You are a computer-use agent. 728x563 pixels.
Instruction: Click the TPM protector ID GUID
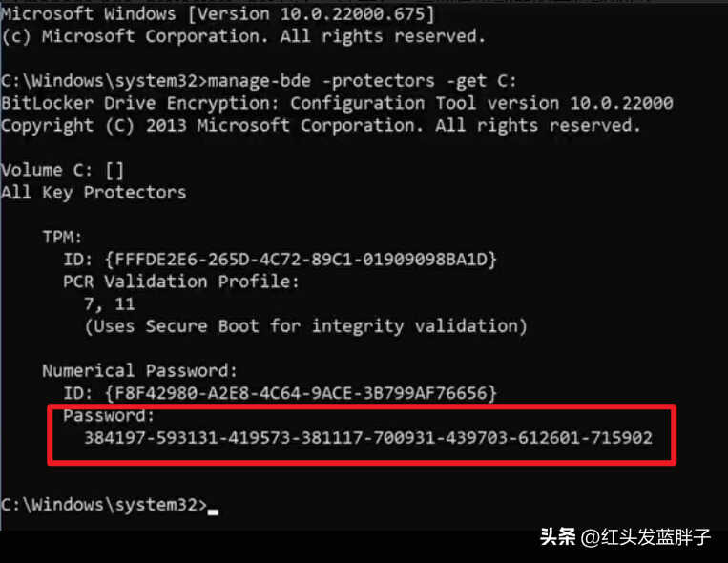pyautogui.click(x=302, y=260)
